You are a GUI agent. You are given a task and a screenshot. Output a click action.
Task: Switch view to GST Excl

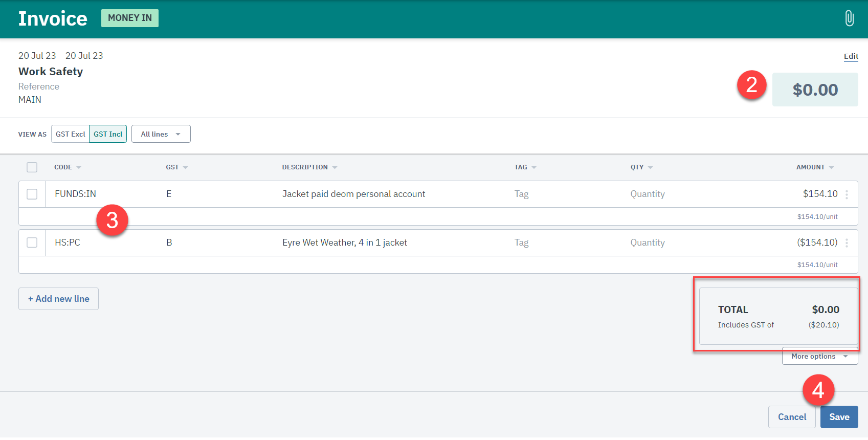tap(71, 134)
